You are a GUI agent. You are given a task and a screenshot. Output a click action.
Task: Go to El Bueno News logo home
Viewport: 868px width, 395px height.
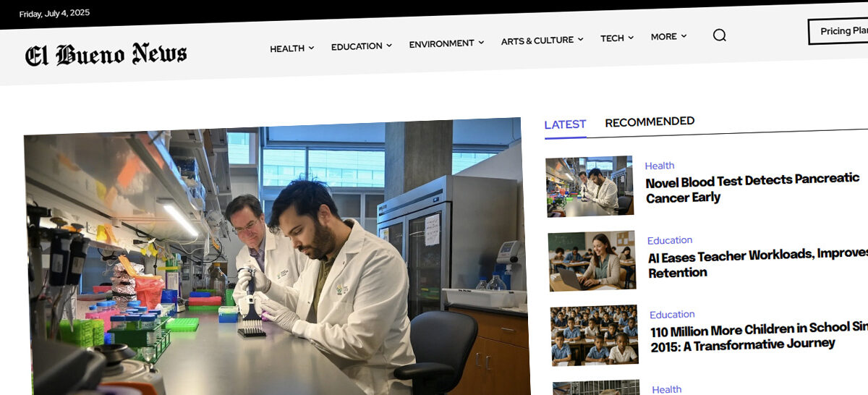click(x=106, y=55)
